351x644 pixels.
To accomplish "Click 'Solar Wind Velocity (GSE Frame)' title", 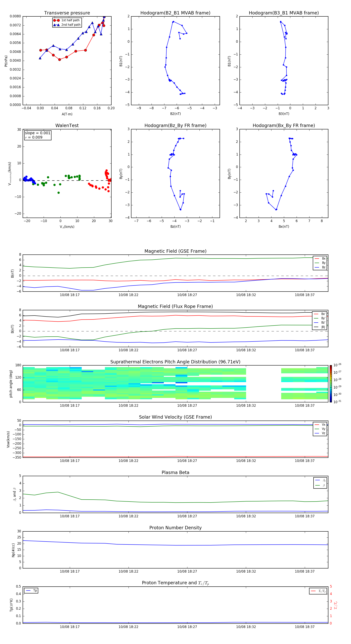I will pyautogui.click(x=175, y=417).
